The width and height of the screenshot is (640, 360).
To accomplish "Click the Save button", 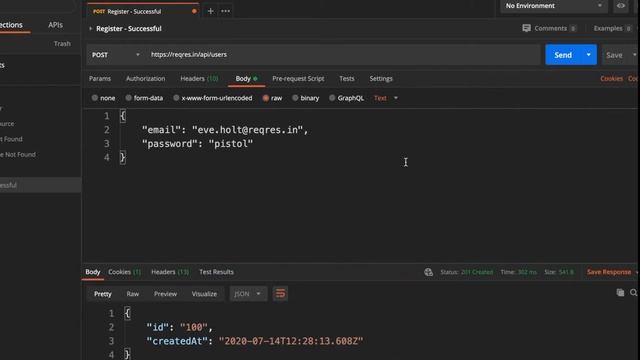I will (614, 55).
